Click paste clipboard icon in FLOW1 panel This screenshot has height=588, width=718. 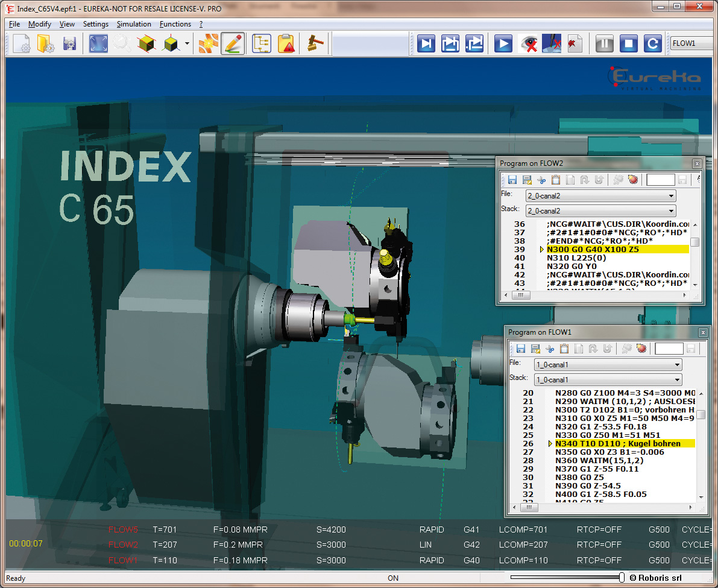click(564, 349)
